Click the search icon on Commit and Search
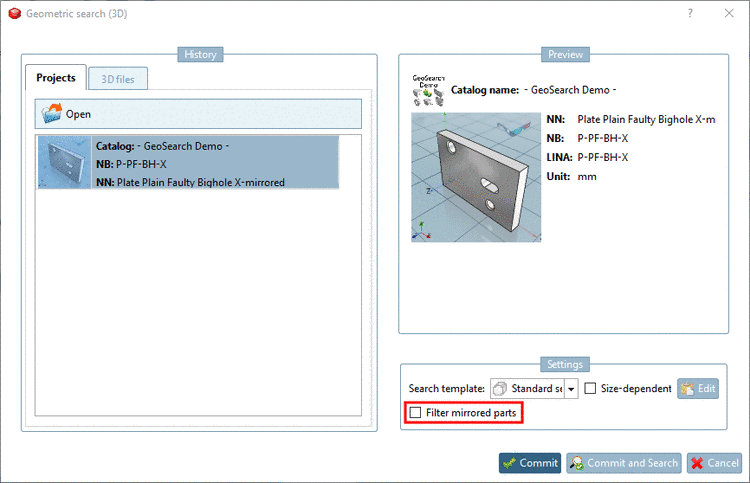The height and width of the screenshot is (483, 750). point(577,463)
